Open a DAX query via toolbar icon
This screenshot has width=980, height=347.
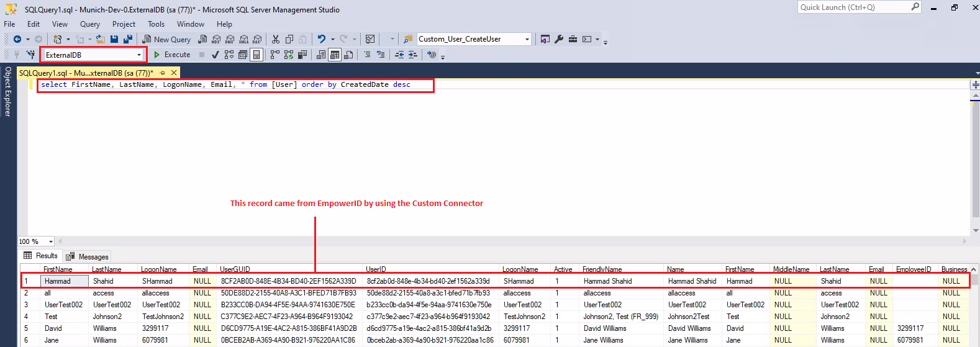pos(256,39)
